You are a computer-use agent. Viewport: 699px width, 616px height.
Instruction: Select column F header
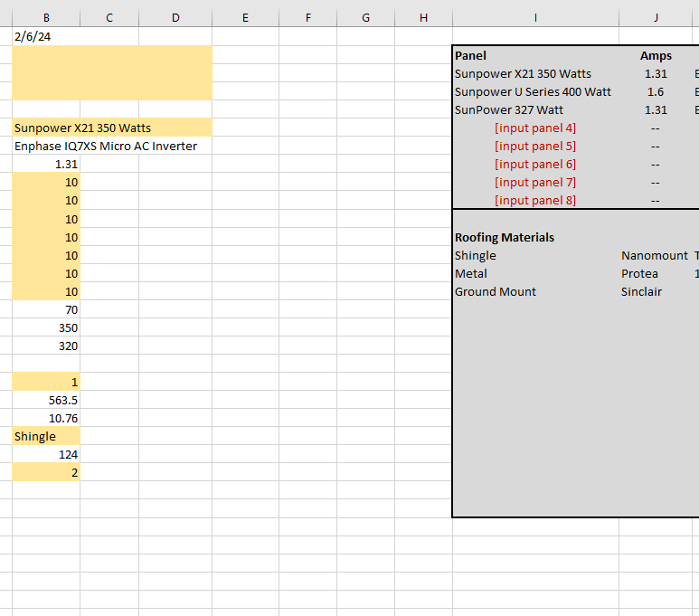pos(308,18)
